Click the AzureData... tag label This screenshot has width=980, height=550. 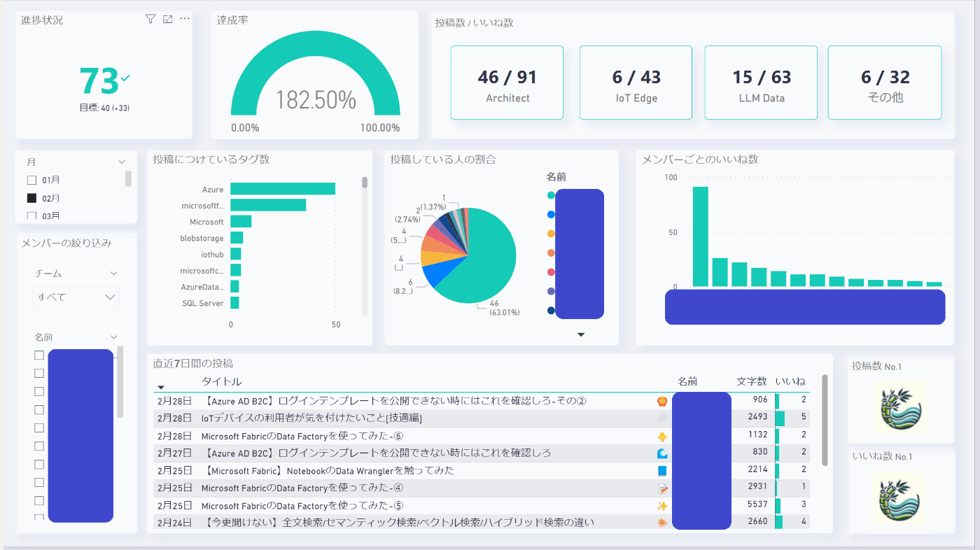tap(202, 287)
